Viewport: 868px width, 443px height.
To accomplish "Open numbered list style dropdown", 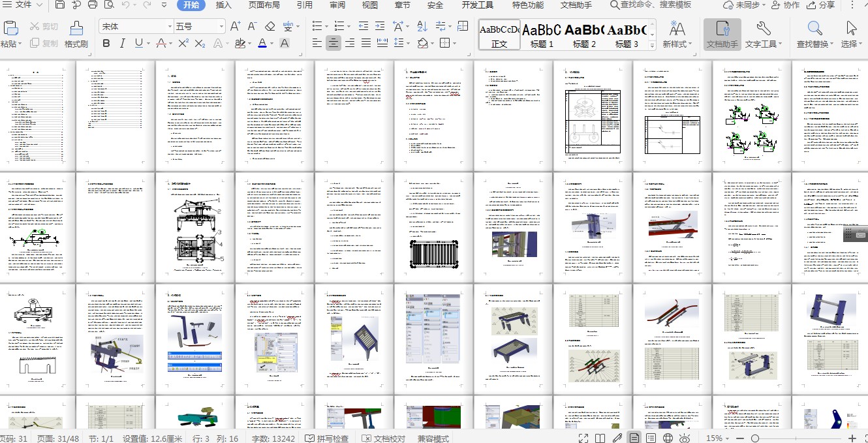I will point(348,27).
